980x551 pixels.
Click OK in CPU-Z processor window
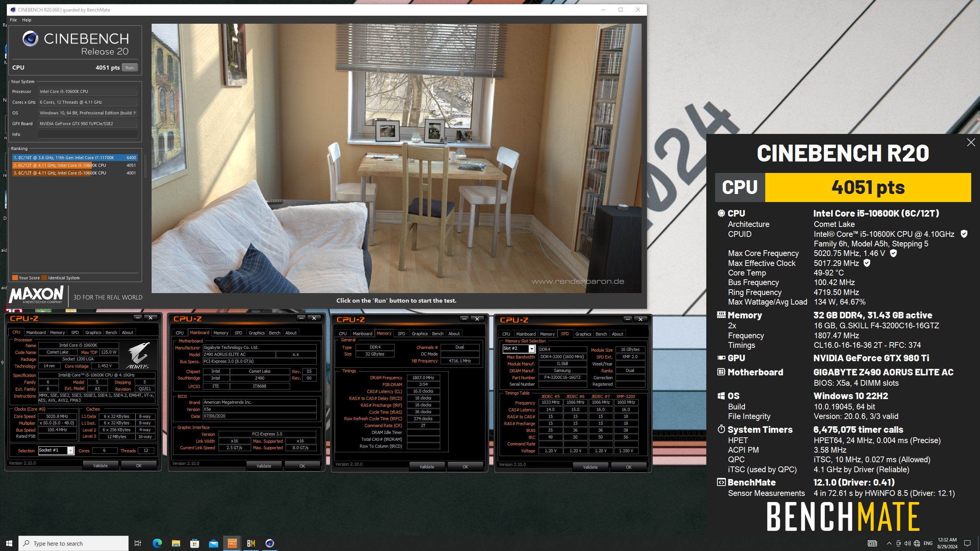(x=139, y=466)
